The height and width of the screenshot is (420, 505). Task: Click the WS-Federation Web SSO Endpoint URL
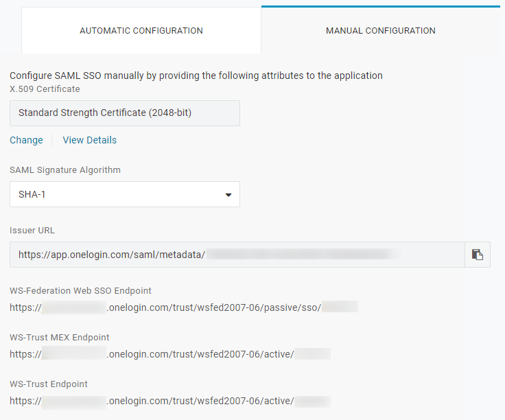coord(184,307)
